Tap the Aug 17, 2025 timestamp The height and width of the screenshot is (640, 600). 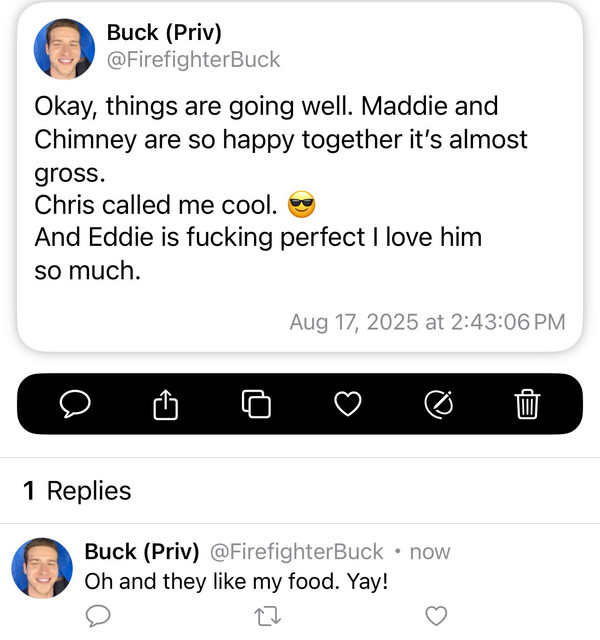427,322
